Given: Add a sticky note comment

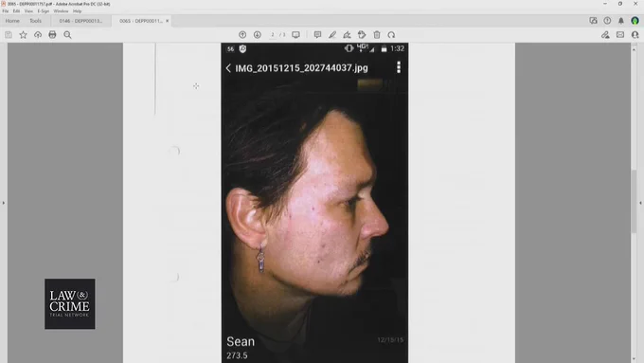Looking at the screenshot, I should point(317,35).
